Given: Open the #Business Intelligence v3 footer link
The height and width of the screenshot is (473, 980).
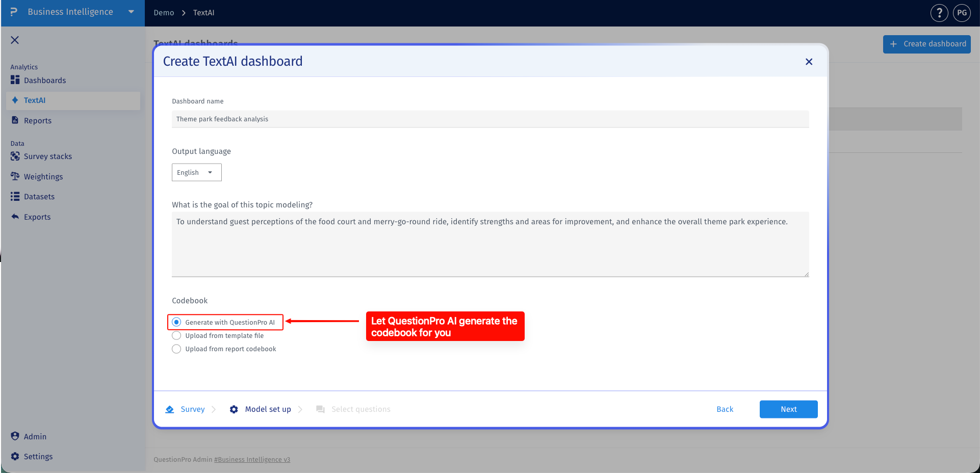Looking at the screenshot, I should click(x=252, y=459).
